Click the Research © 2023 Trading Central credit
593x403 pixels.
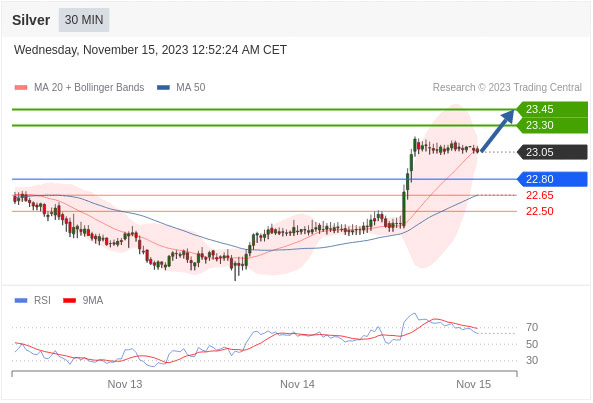point(507,87)
